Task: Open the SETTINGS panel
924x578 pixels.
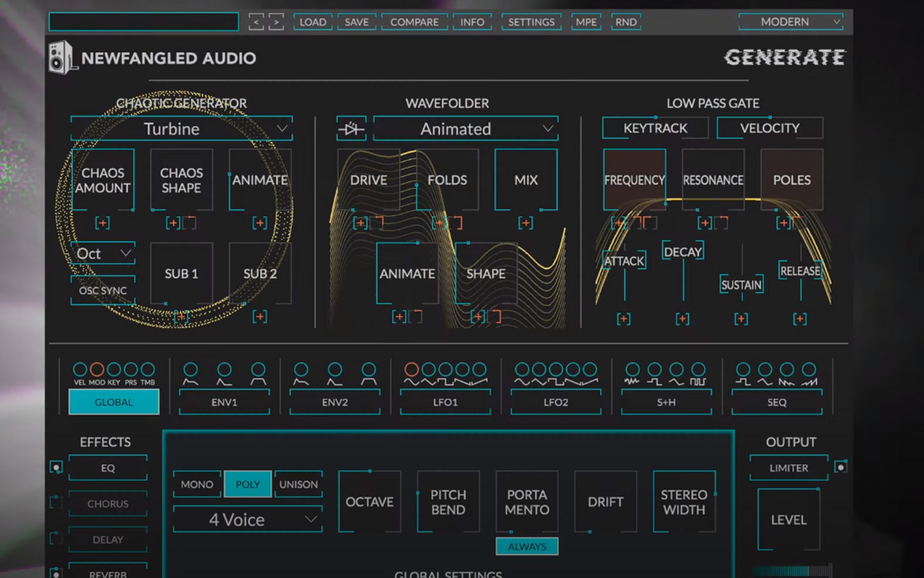Action: click(531, 21)
